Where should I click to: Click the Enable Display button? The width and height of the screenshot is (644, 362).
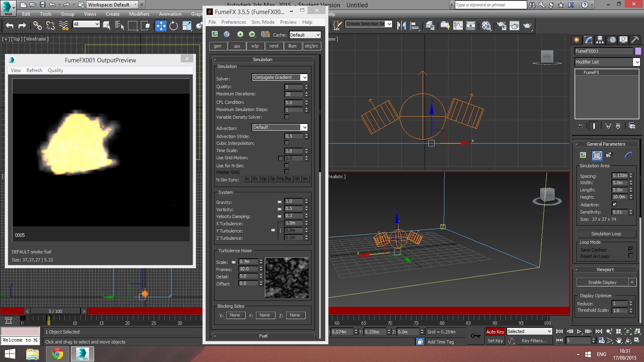tap(602, 282)
